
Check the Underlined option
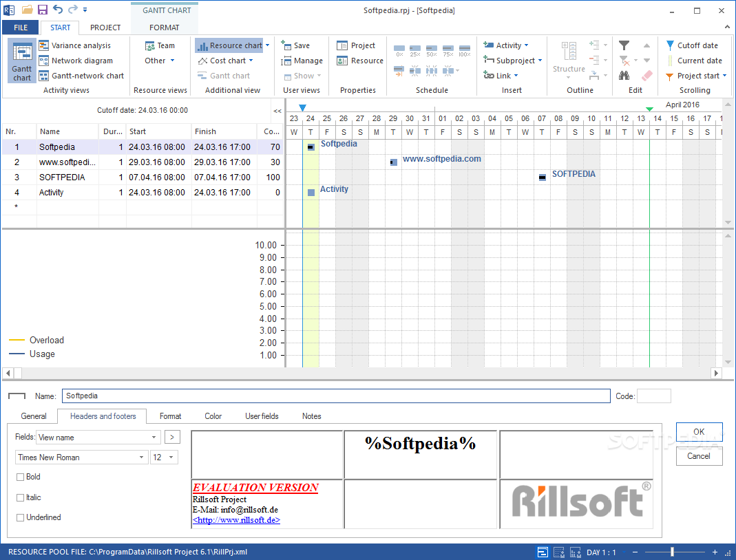(x=20, y=517)
